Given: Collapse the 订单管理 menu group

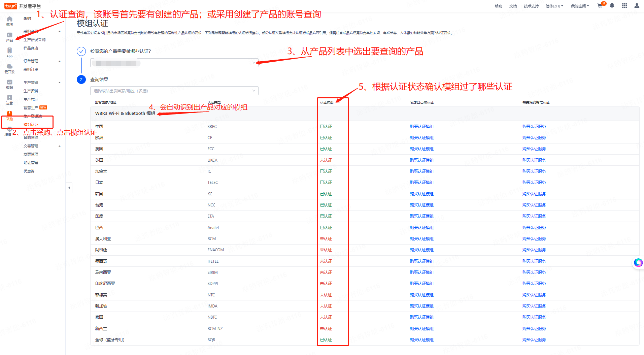Looking at the screenshot, I should click(x=60, y=61).
